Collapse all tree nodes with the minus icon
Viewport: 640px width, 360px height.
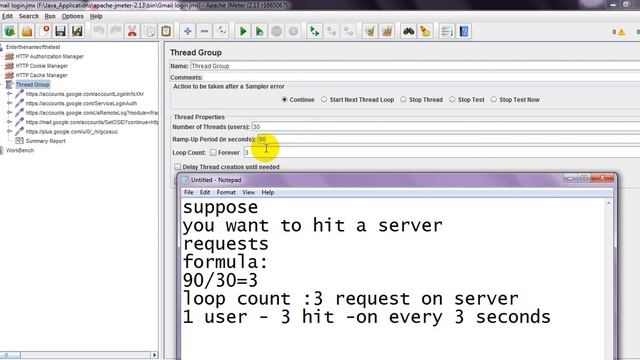(204, 31)
